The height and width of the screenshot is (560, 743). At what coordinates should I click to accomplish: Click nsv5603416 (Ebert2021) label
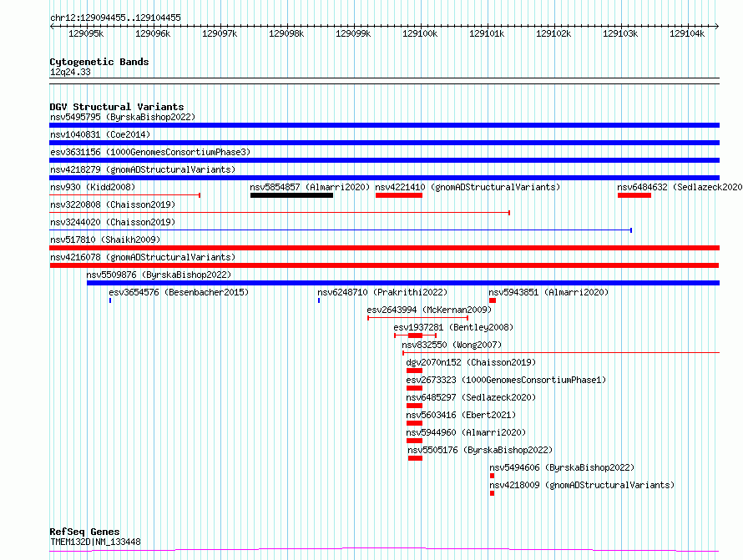coord(461,415)
